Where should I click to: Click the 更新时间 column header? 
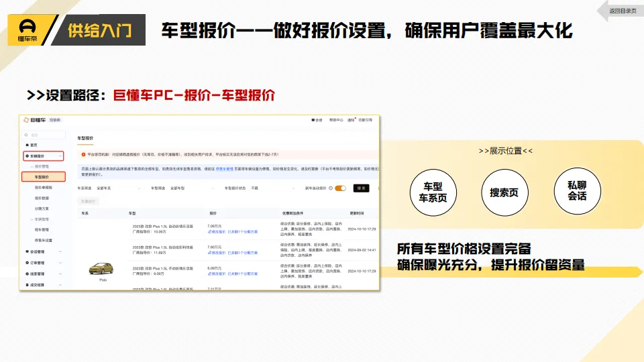[x=356, y=213]
